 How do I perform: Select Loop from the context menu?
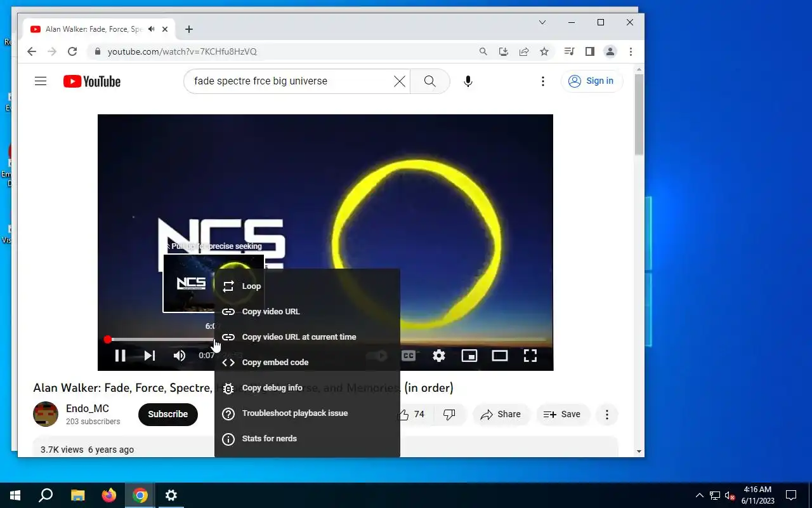pyautogui.click(x=307, y=286)
